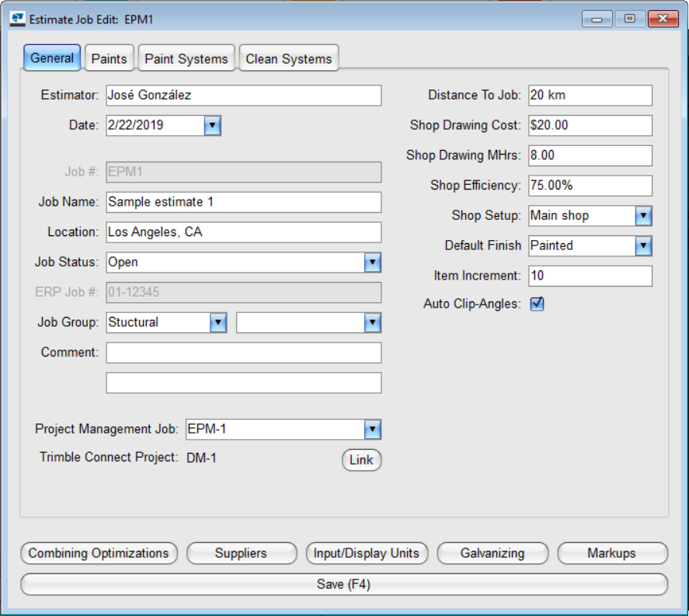
Task: Open the Default Finish dropdown
Action: click(643, 245)
